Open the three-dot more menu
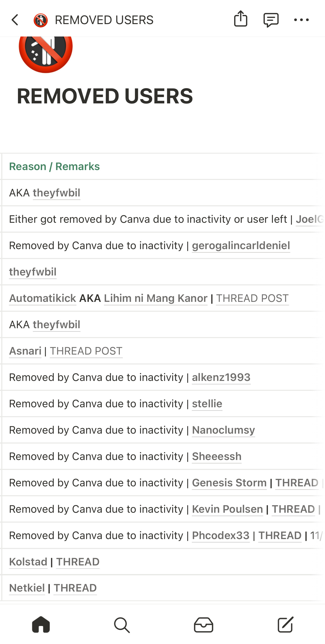Viewport: 325px width, 644px height. tap(301, 20)
